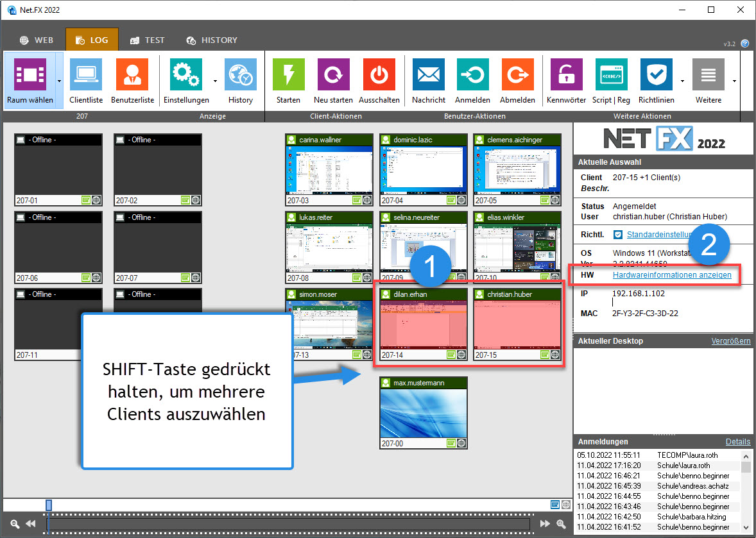
Task: Zoom out the timeline with left magnifier
Action: click(x=15, y=523)
